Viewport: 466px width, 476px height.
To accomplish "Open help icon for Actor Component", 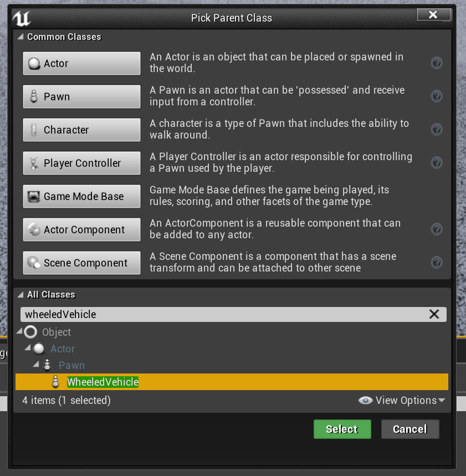I will pos(437,229).
